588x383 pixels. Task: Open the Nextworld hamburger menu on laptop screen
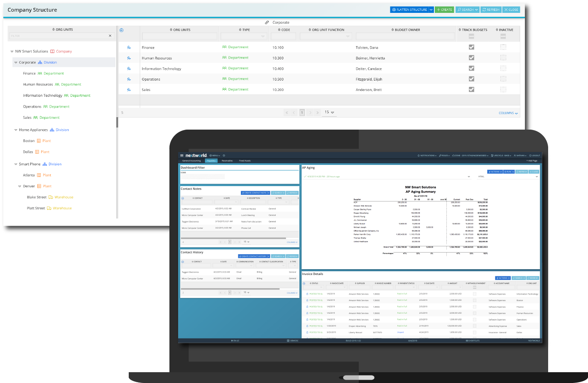[182, 155]
